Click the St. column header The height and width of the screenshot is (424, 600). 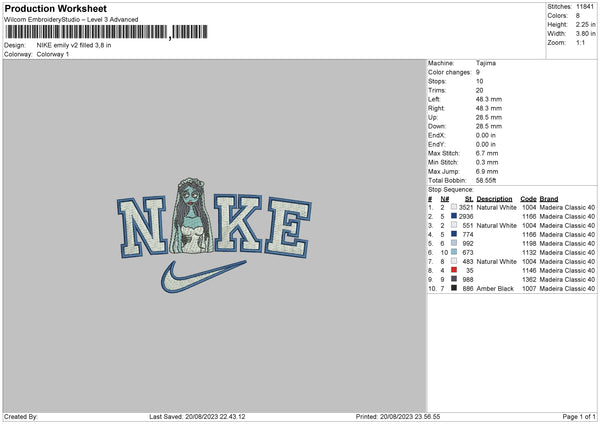(469, 199)
